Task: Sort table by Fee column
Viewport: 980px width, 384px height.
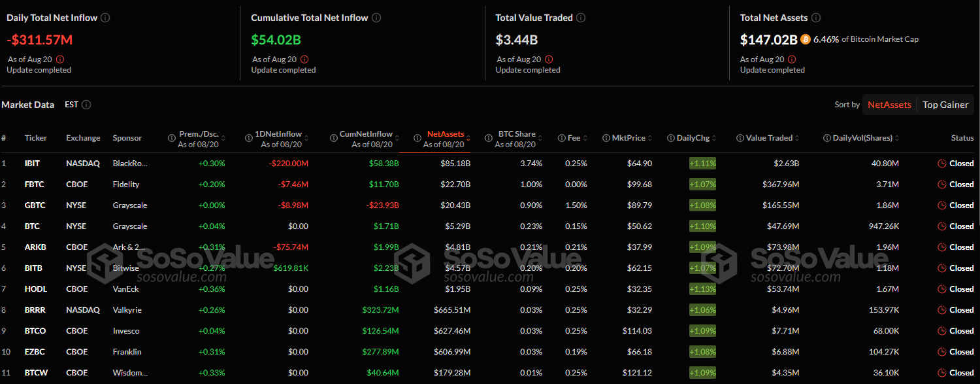Action: coord(573,138)
